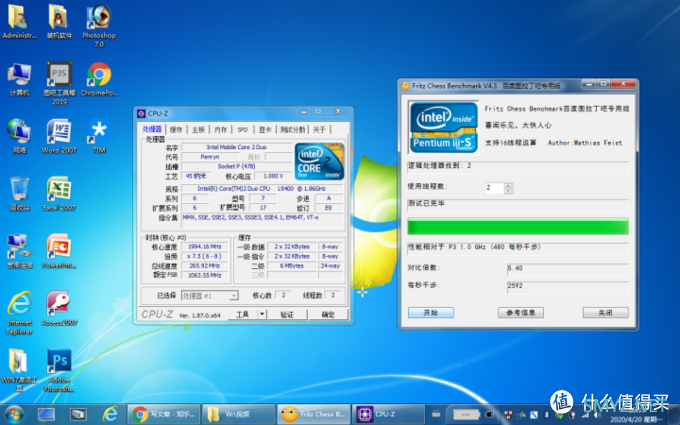This screenshot has width=680, height=425.
Task: Launch Access 2007 shortcut
Action: [x=59, y=308]
